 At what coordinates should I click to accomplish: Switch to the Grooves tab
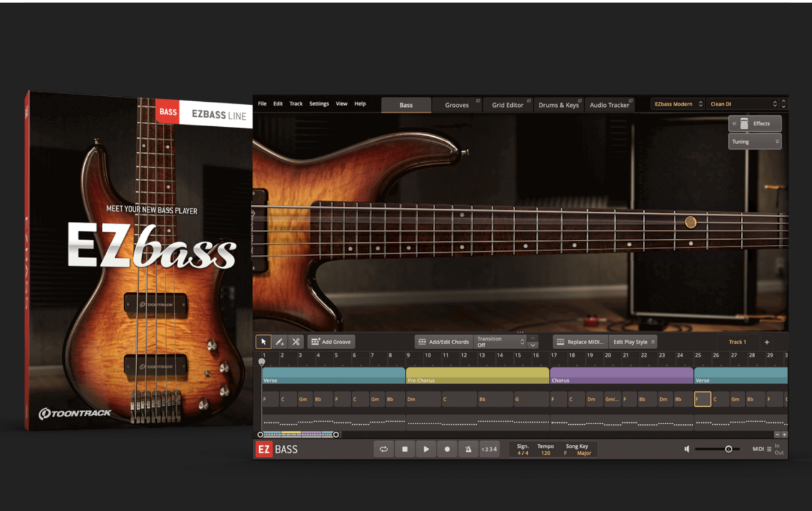click(457, 105)
